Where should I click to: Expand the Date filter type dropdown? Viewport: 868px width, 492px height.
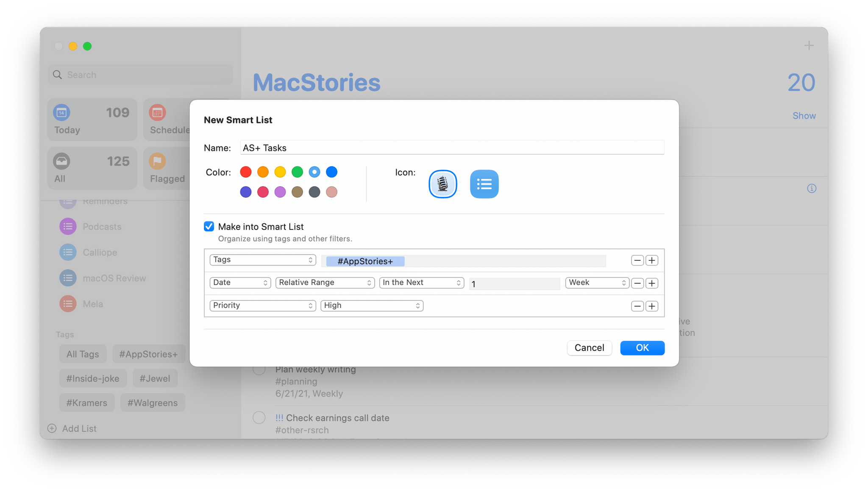click(239, 282)
